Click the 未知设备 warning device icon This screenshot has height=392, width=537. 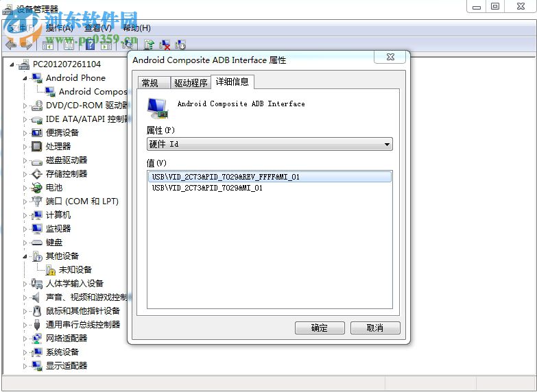[x=50, y=270]
